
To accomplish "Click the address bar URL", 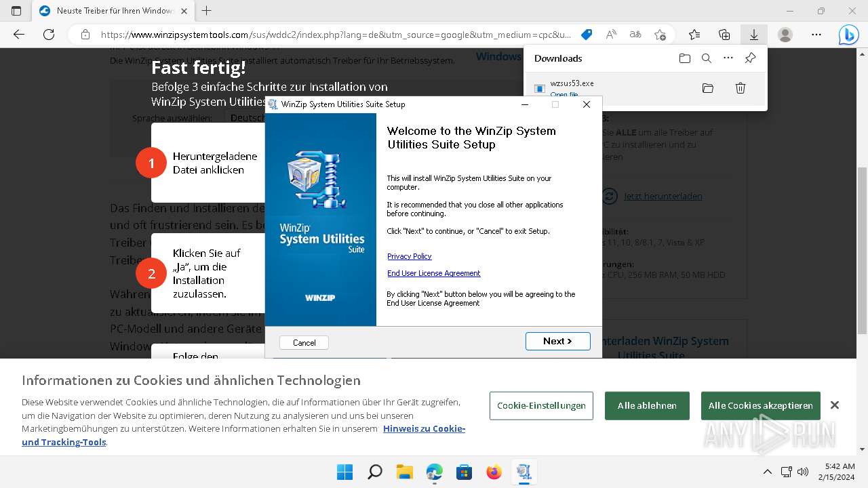I will [336, 35].
